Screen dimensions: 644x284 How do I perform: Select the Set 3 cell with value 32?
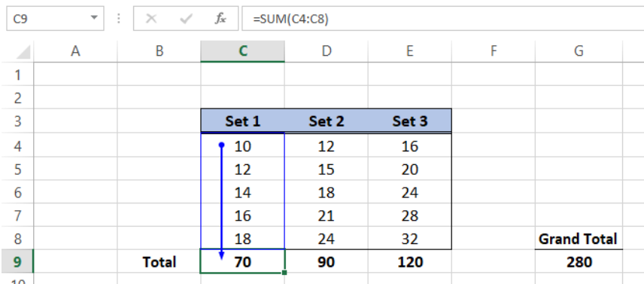pyautogui.click(x=410, y=238)
